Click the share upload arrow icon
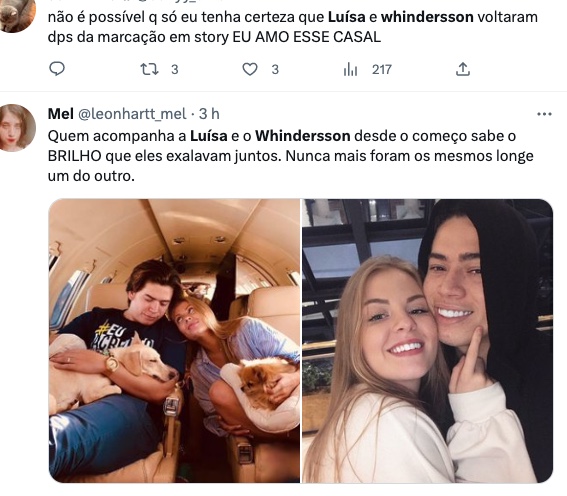This screenshot has width=567, height=496. pyautogui.click(x=463, y=69)
